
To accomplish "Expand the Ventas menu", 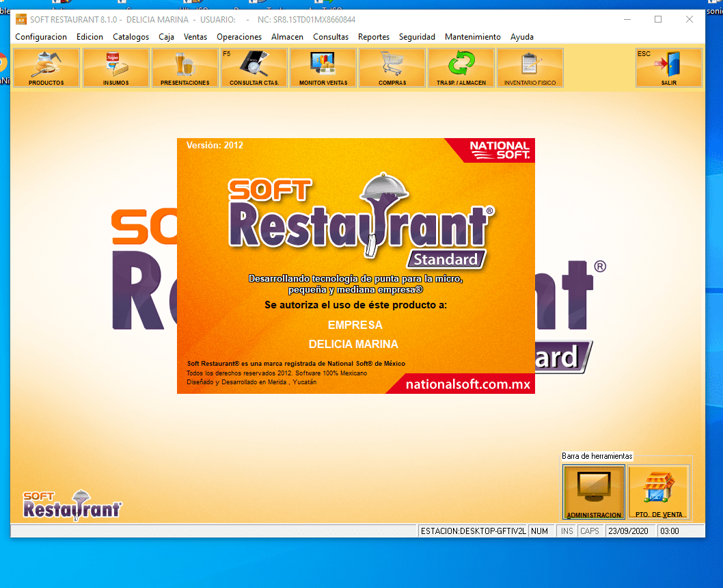I will [195, 37].
